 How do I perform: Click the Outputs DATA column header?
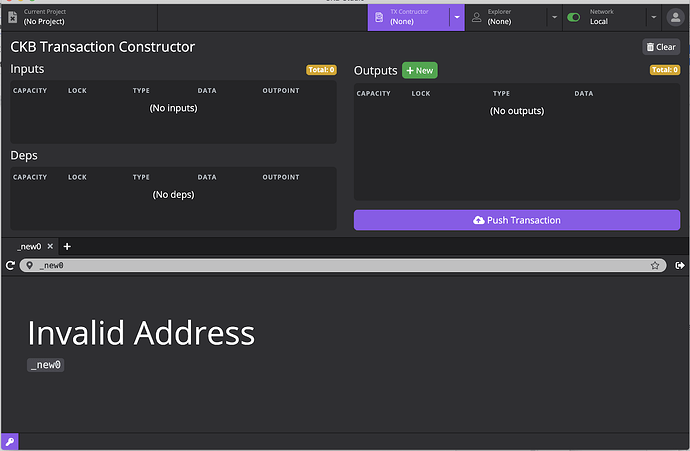[x=584, y=94]
